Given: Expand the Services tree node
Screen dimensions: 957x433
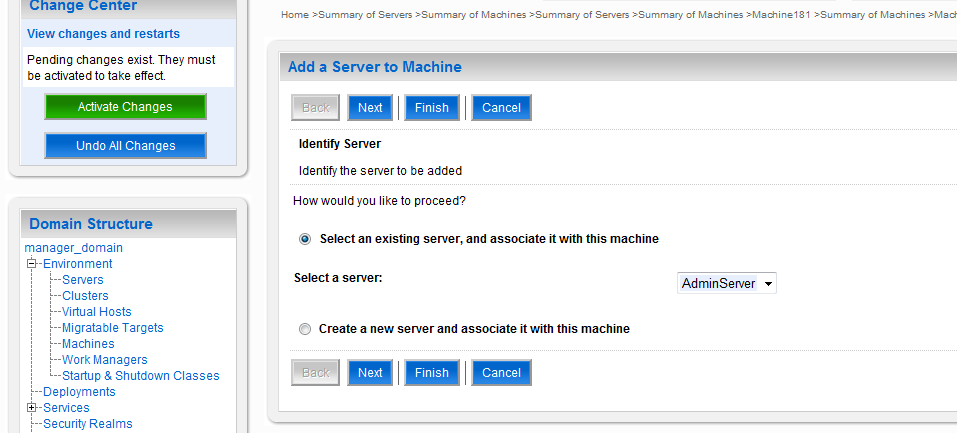Looking at the screenshot, I should [32, 407].
